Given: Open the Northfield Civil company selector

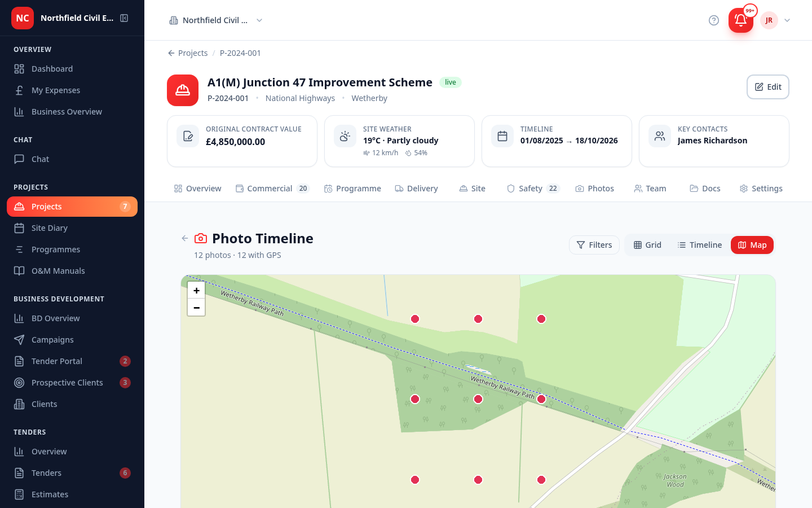Looking at the screenshot, I should click(x=216, y=20).
